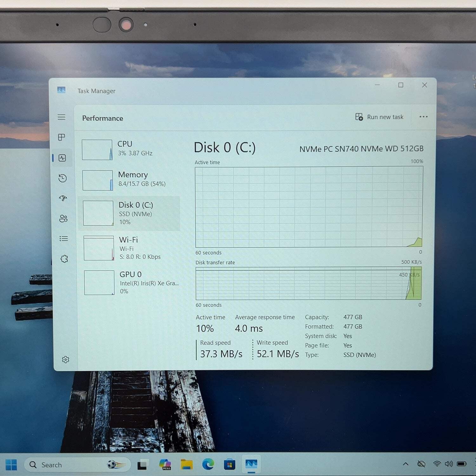Minimize the Task Manager window
Image resolution: width=476 pixels, height=476 pixels.
[x=377, y=85]
